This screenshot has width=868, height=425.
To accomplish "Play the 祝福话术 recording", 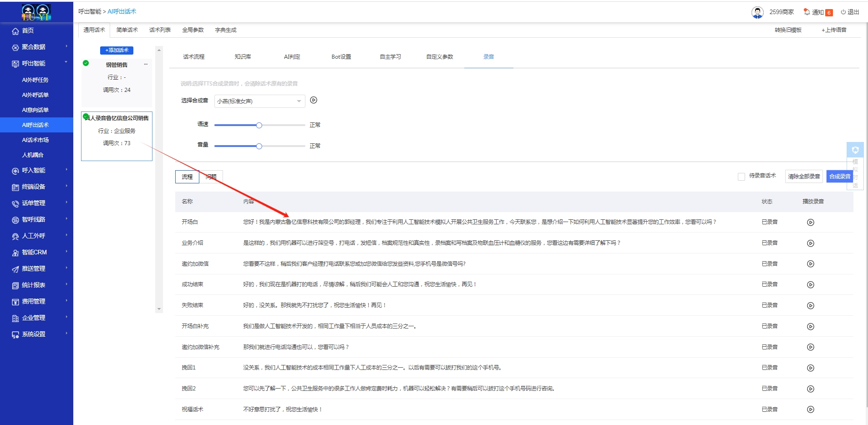I will (x=810, y=410).
